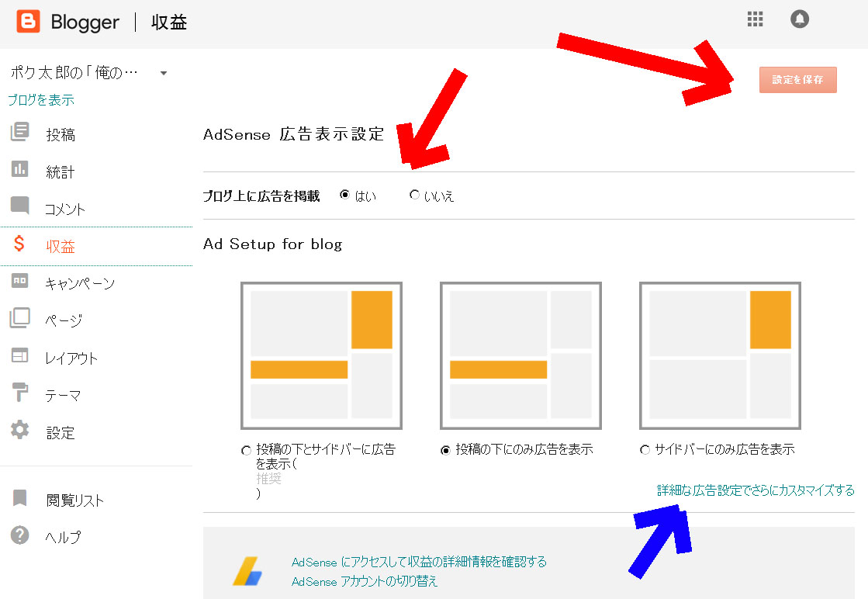
Task: Click the Blogger wordmark text
Action: [x=85, y=23]
